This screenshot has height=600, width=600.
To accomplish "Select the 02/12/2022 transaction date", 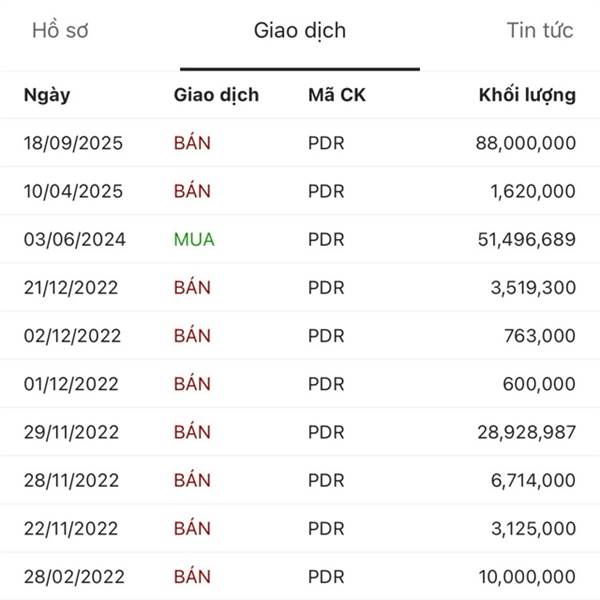I will [71, 336].
